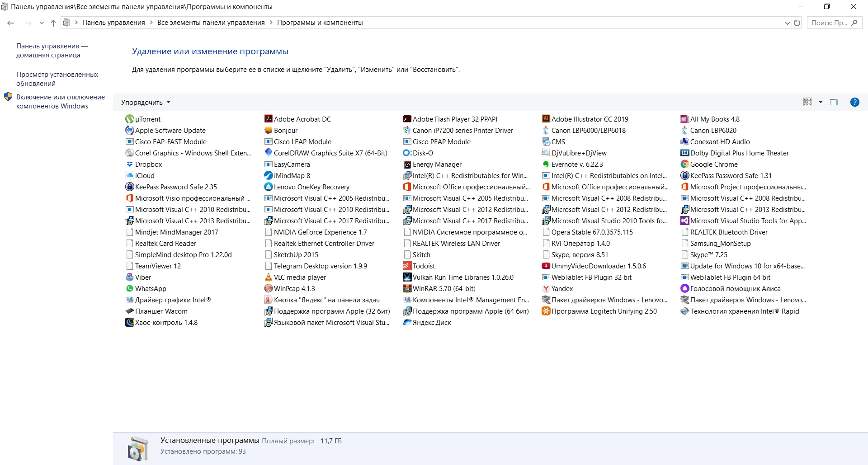868x465 pixels.
Task: Open Включение или отключение компонентов Windows
Action: [61, 102]
